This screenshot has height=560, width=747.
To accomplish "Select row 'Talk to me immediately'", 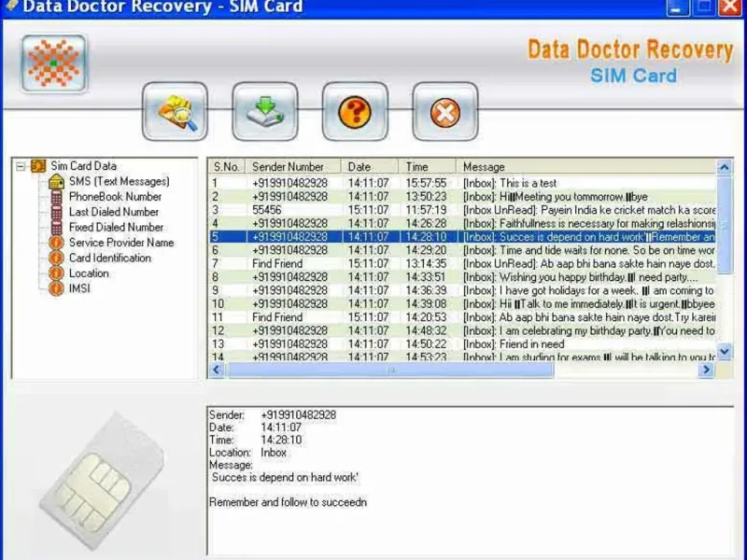I will point(462,304).
